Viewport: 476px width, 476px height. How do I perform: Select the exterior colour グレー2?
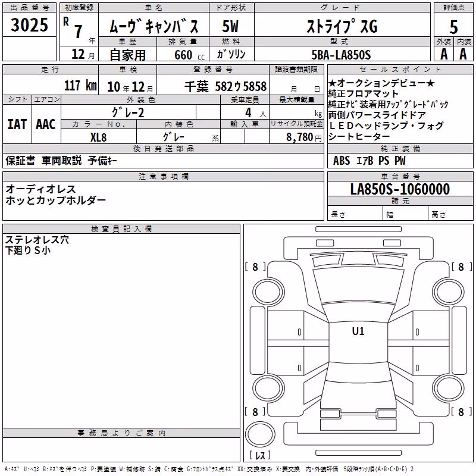[128, 112]
